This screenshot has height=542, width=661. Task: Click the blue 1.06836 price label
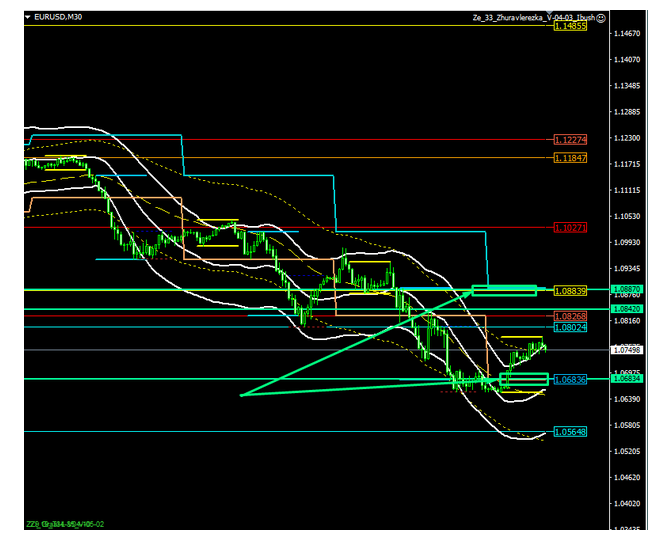click(x=569, y=380)
